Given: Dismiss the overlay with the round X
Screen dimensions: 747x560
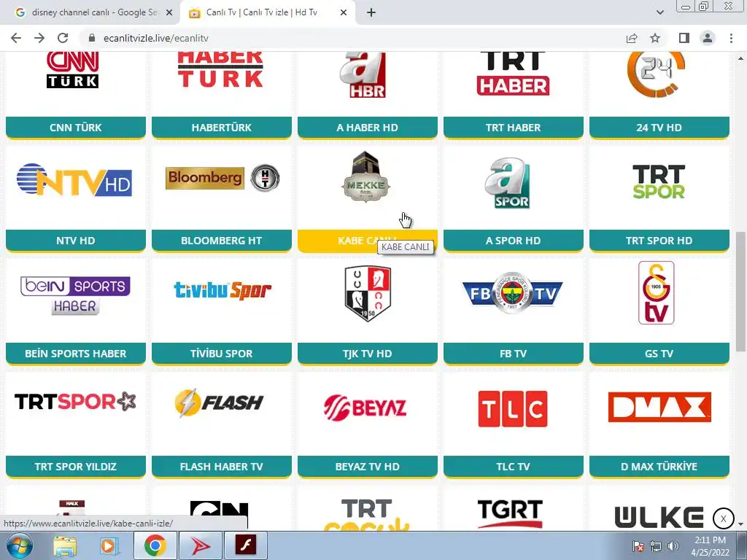Looking at the screenshot, I should click(723, 518).
